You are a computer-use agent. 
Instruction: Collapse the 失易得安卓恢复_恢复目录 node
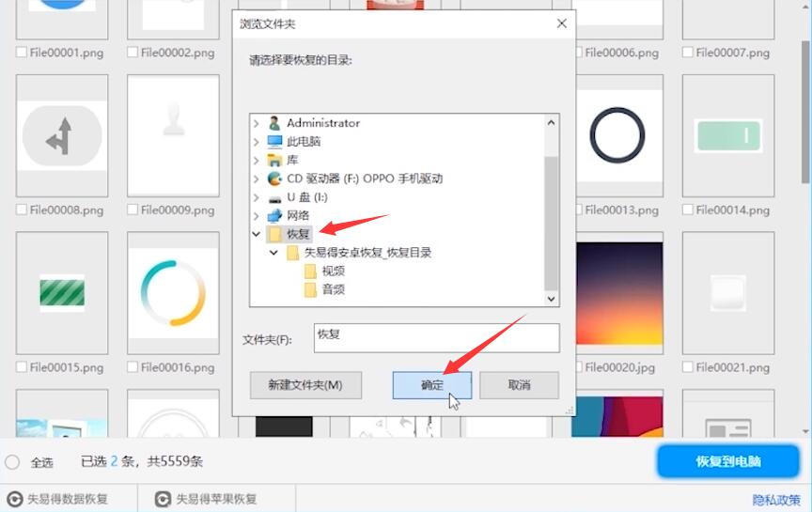point(273,253)
